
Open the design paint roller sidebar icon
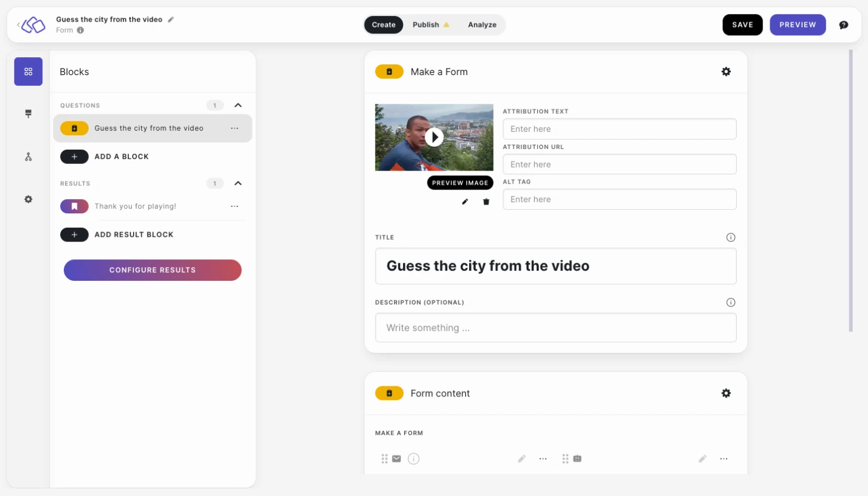pos(28,114)
